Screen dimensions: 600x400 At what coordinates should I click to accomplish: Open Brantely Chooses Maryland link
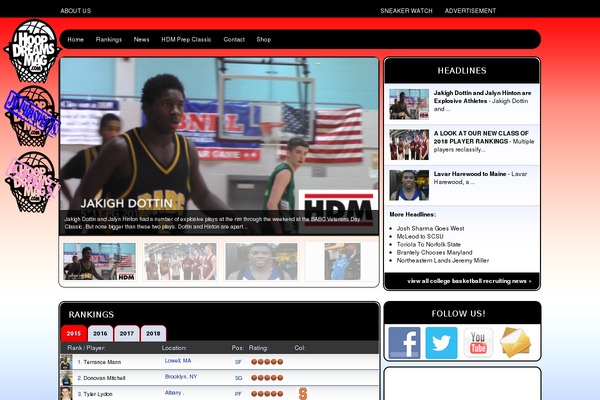[x=434, y=253]
